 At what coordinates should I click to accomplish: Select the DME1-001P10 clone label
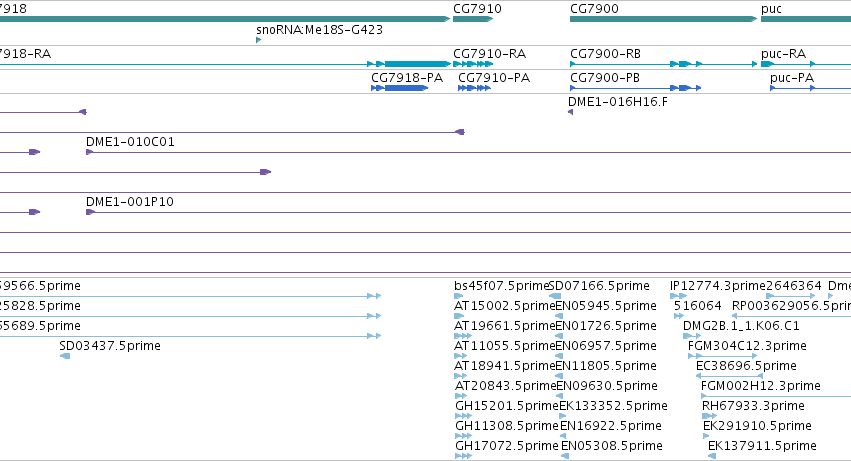130,201
